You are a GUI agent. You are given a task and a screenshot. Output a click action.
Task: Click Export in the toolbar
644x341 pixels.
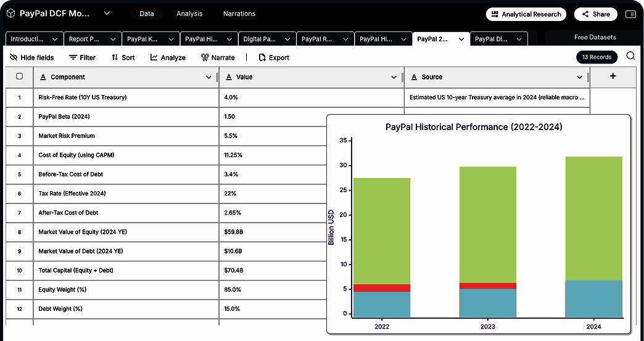click(273, 57)
